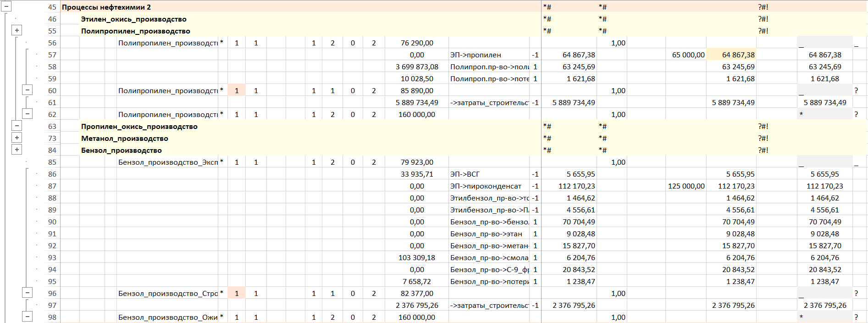Click the 3 699 873,08 value cell

tap(416, 67)
